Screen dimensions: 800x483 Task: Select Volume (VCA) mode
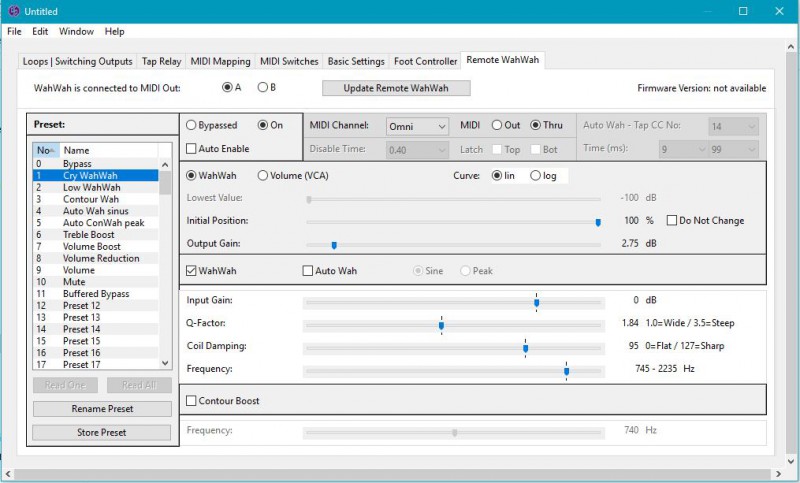263,175
